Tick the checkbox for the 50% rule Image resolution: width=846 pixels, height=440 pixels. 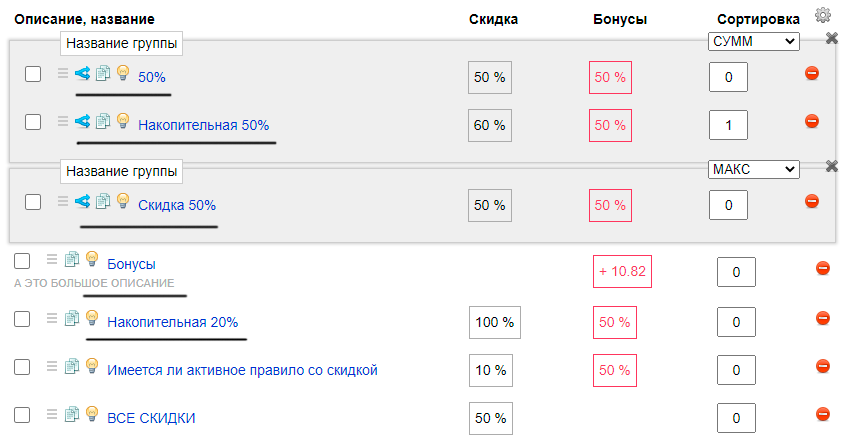point(33,74)
